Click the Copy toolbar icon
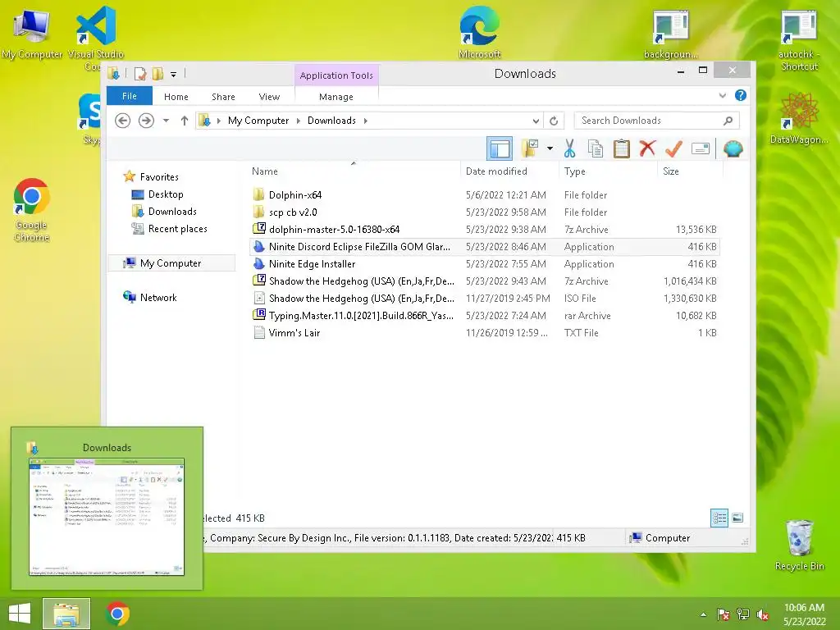The image size is (840, 630). pyautogui.click(x=596, y=148)
